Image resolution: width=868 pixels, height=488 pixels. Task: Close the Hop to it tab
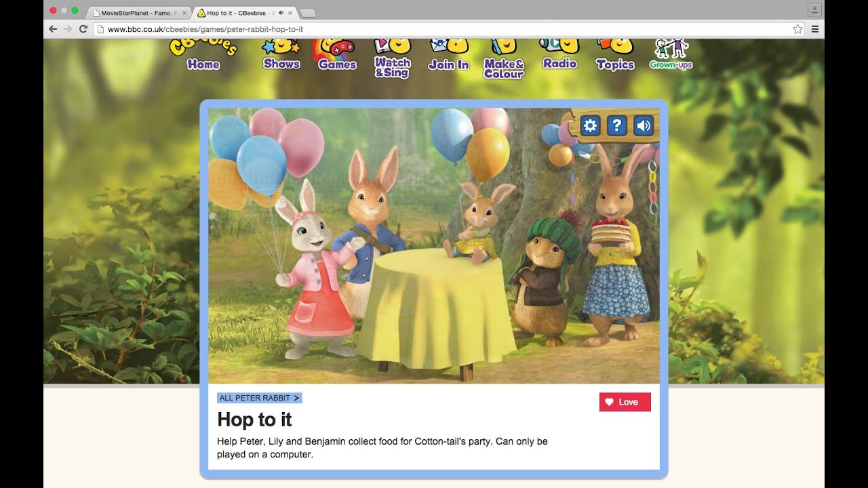pos(290,13)
